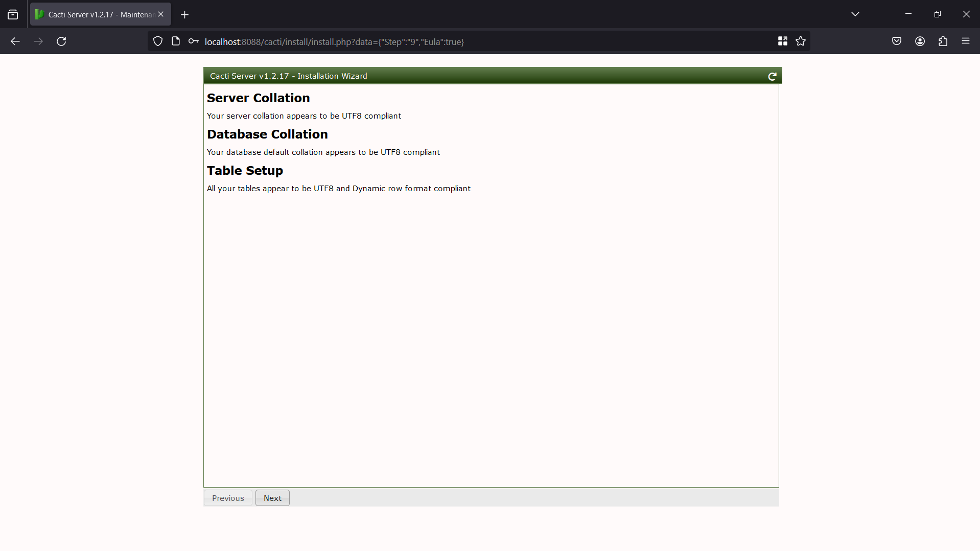The image size is (980, 551).
Task: Click the saved password key icon
Action: tap(193, 41)
